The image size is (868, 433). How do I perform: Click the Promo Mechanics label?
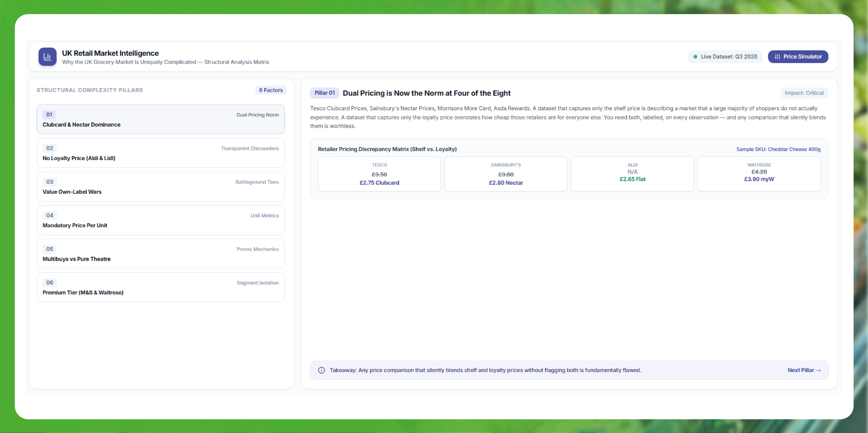[x=257, y=249]
